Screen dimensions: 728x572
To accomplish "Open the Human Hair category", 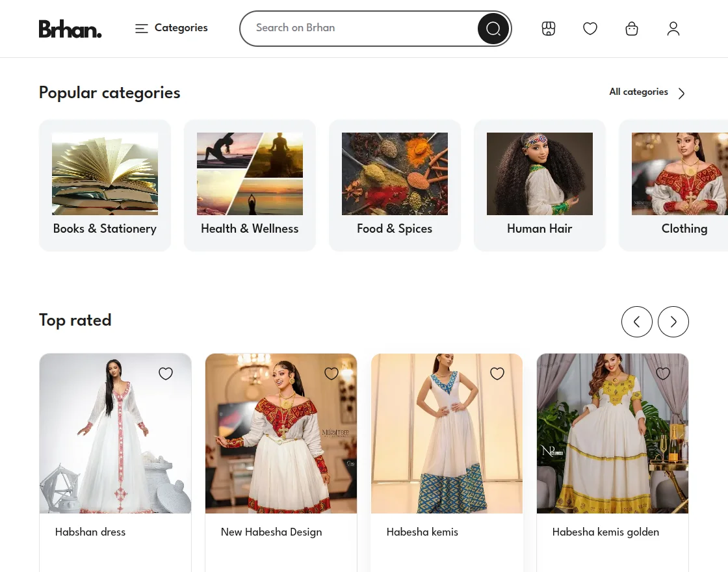I will [539, 185].
